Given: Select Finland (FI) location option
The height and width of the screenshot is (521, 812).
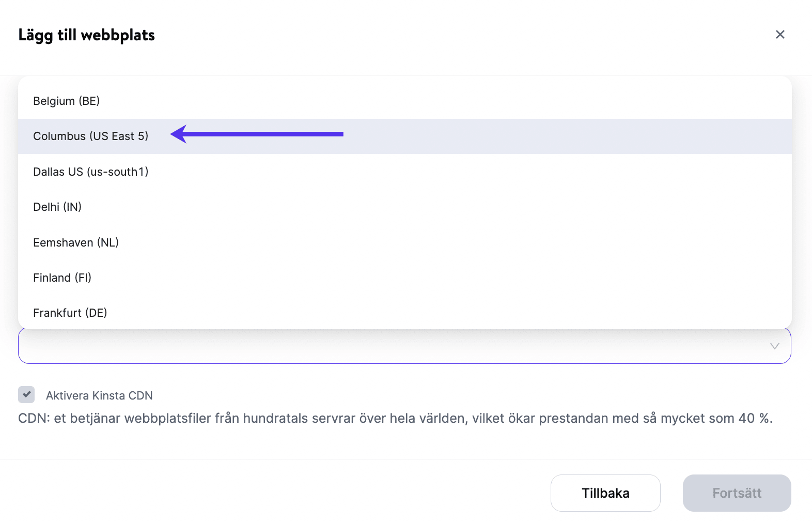Looking at the screenshot, I should pyautogui.click(x=63, y=278).
